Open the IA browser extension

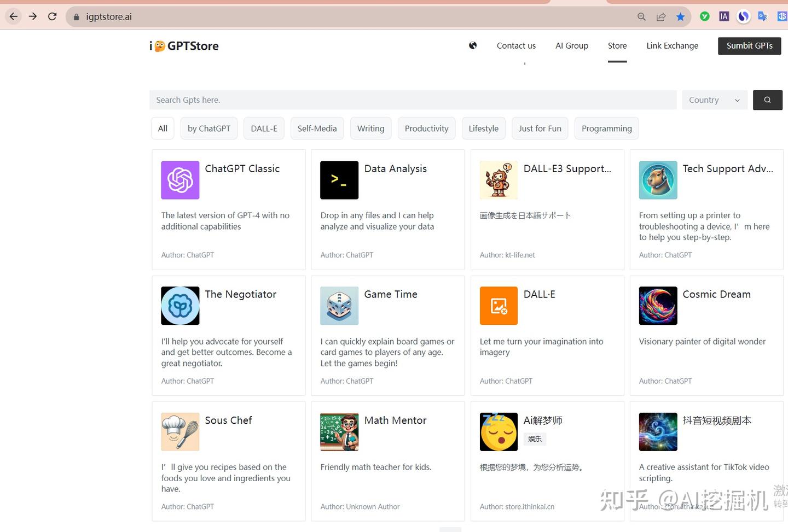coord(724,16)
